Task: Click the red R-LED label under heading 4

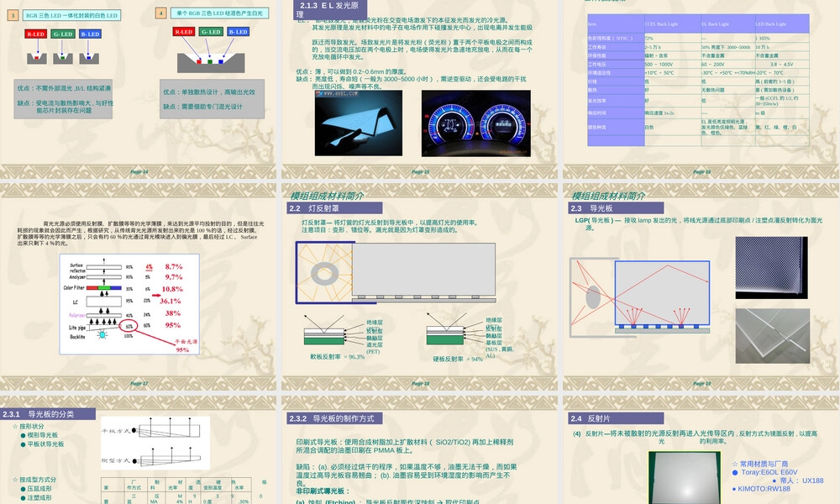Action: tap(184, 32)
